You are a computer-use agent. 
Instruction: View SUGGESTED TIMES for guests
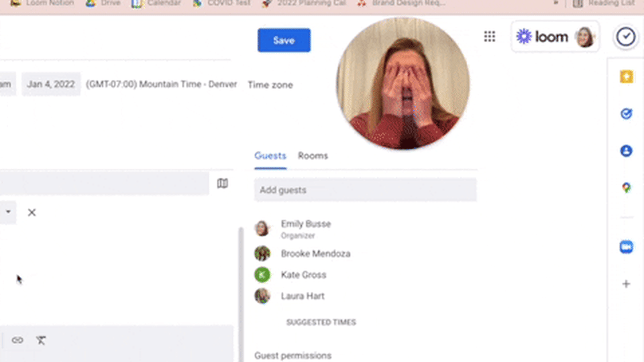pyautogui.click(x=321, y=322)
